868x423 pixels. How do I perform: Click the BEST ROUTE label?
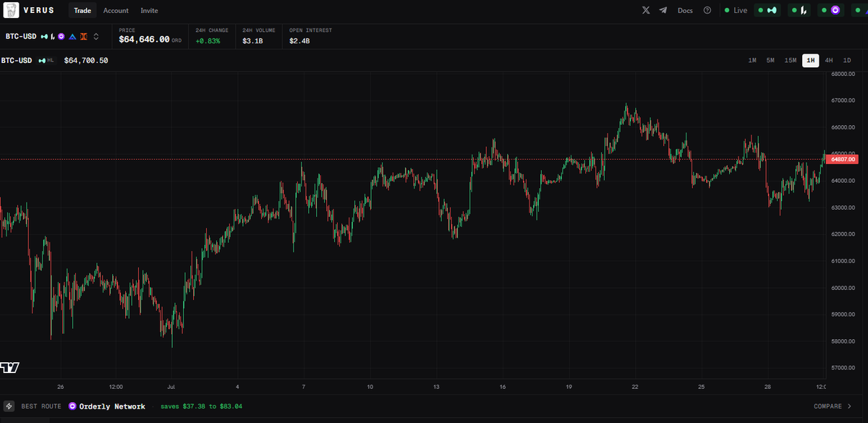41,406
